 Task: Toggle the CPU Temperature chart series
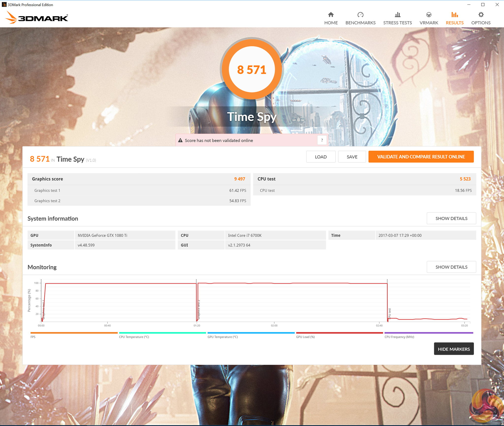click(x=134, y=337)
